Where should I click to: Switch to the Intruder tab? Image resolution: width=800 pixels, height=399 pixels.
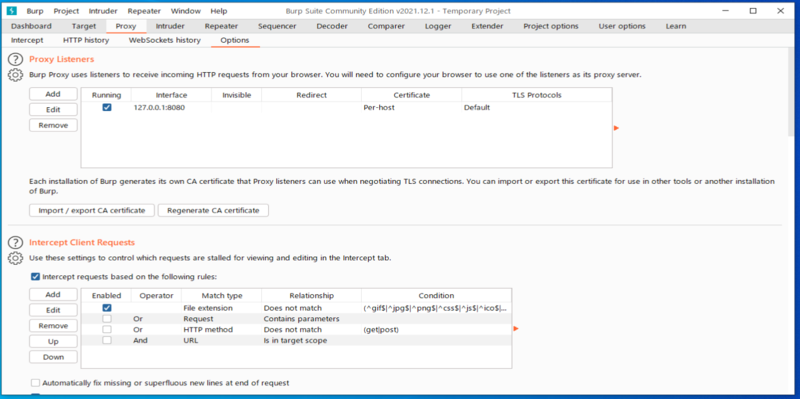pos(170,26)
